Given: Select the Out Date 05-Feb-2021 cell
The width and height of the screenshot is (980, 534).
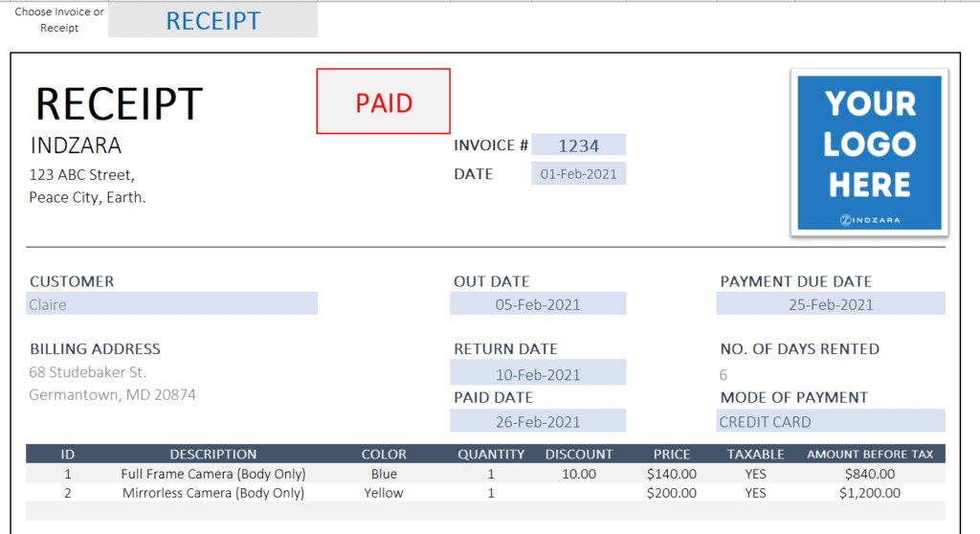Looking at the screenshot, I should pos(538,304).
